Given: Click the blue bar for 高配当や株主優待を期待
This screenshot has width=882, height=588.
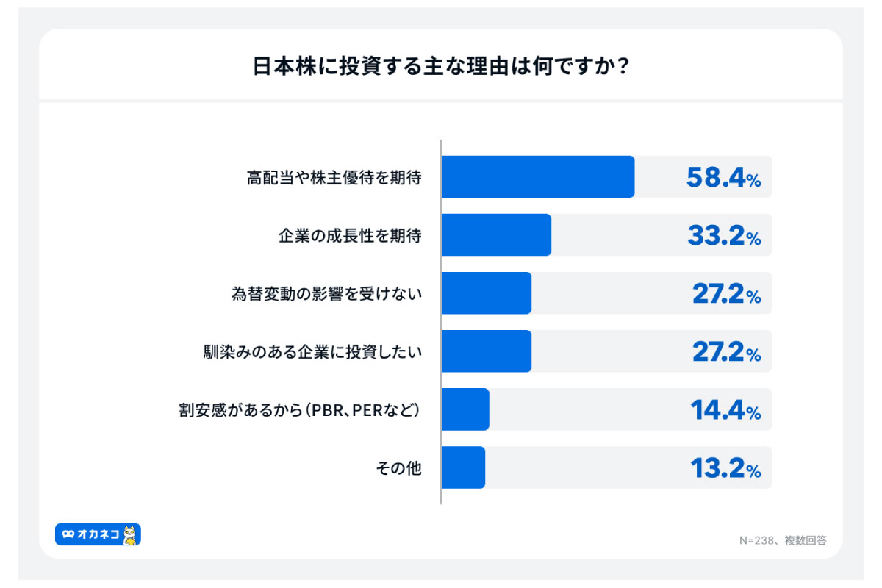Looking at the screenshot, I should 537,177.
